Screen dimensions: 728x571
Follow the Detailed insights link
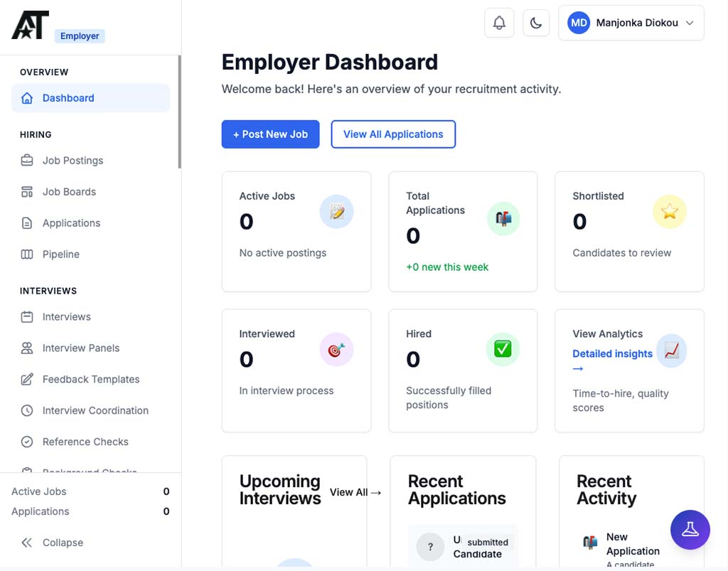(612, 354)
